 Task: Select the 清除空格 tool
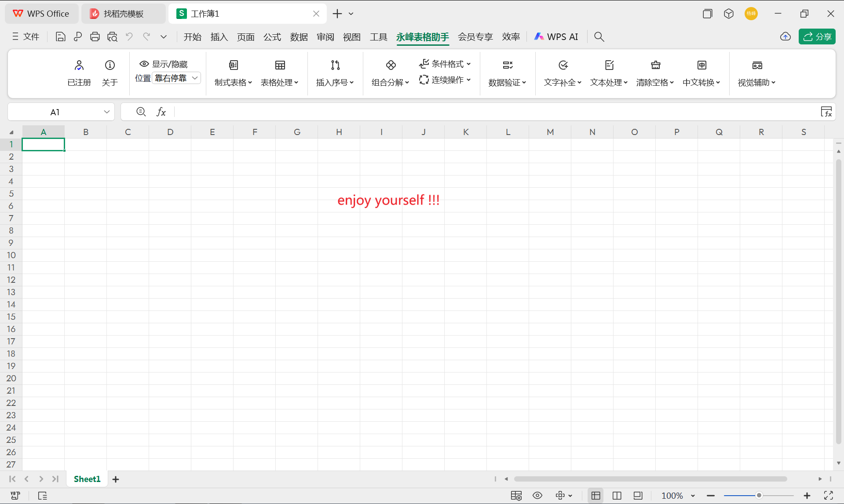point(655,73)
